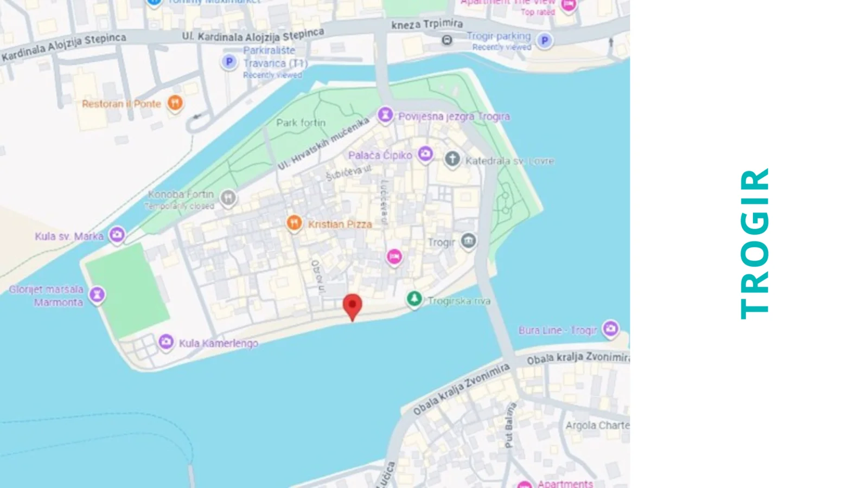
Task: Click the Kula sv. Marka camera marker
Action: point(117,235)
